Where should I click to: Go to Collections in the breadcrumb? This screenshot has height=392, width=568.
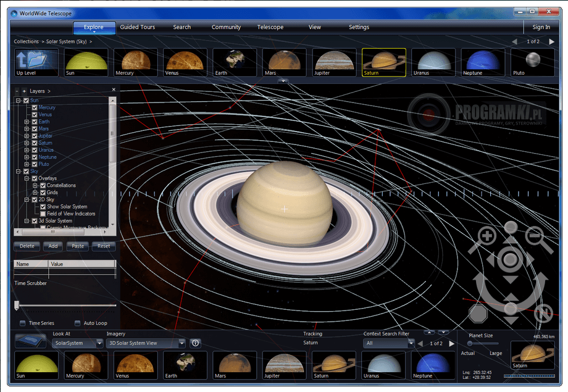click(x=26, y=41)
